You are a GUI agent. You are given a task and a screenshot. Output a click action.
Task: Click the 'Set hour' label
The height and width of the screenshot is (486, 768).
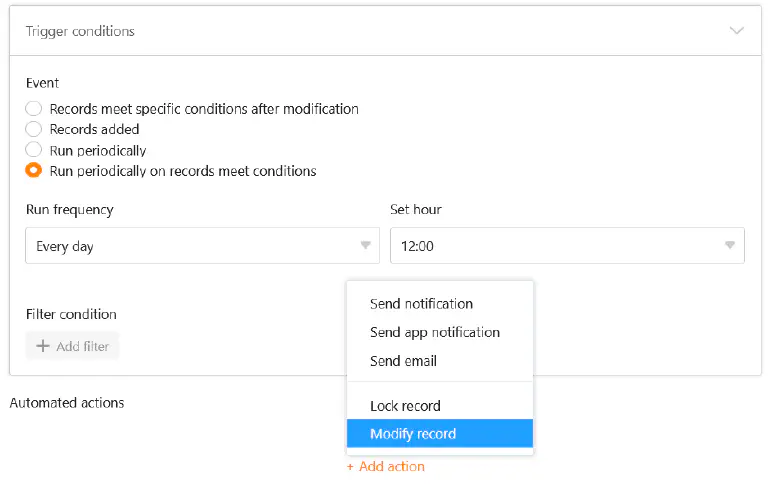[x=416, y=210]
